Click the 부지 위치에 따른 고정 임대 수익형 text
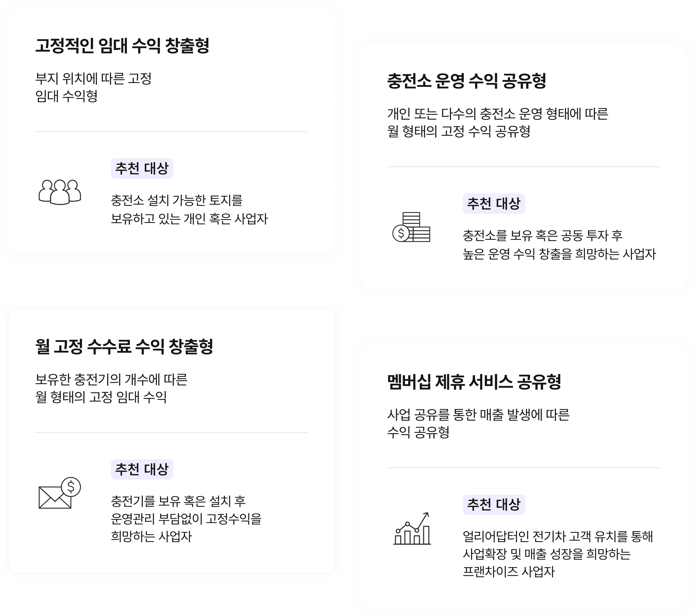This screenshot has width=695, height=616. coord(94,87)
